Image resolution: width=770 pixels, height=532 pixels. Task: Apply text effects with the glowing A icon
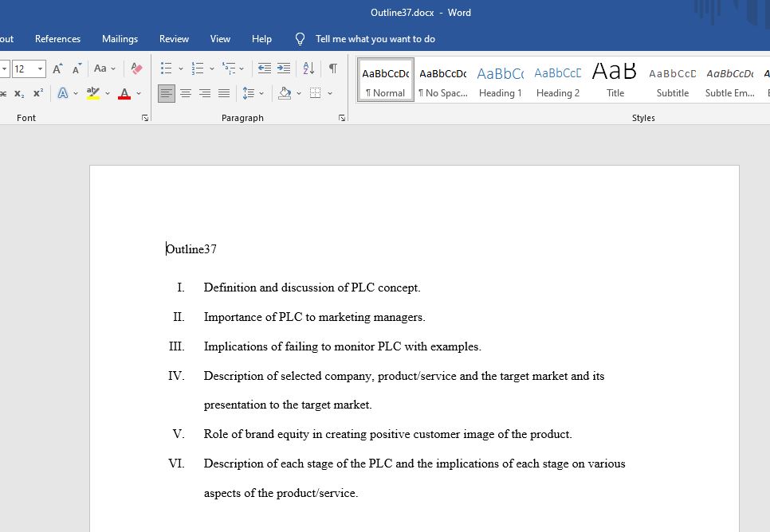63,93
